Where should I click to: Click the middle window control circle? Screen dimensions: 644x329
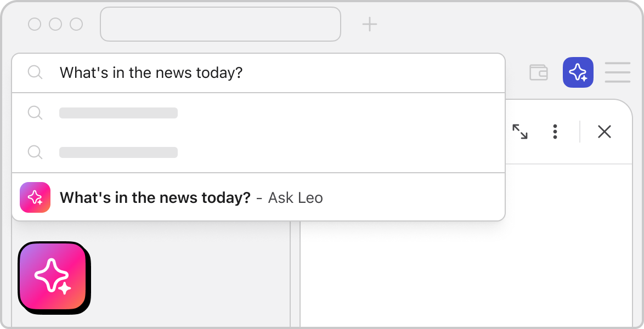[x=55, y=24]
